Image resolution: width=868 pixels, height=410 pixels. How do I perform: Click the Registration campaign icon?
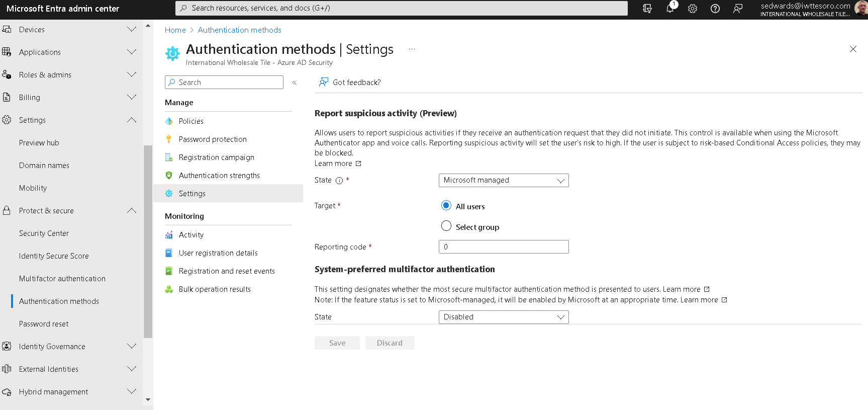coord(169,157)
